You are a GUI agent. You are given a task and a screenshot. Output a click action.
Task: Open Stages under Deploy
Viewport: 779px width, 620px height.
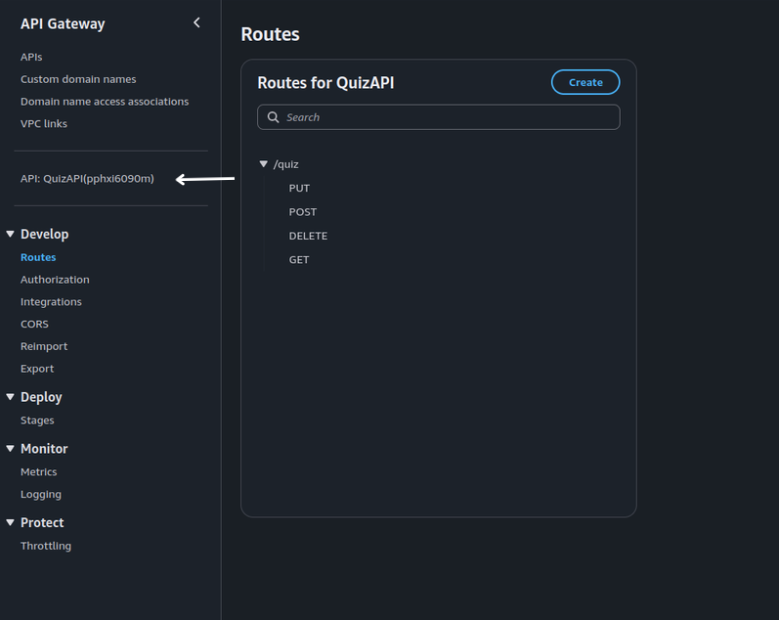point(37,421)
